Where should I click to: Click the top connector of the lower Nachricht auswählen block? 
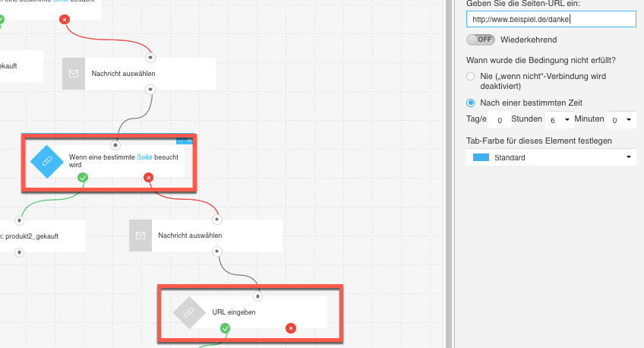pyautogui.click(x=217, y=220)
